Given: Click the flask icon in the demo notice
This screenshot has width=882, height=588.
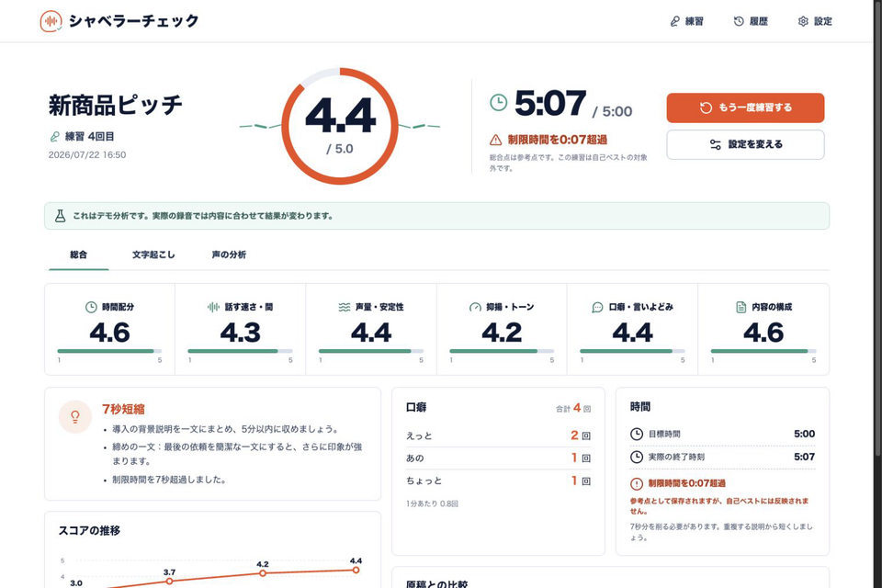Looking at the screenshot, I should (x=61, y=216).
